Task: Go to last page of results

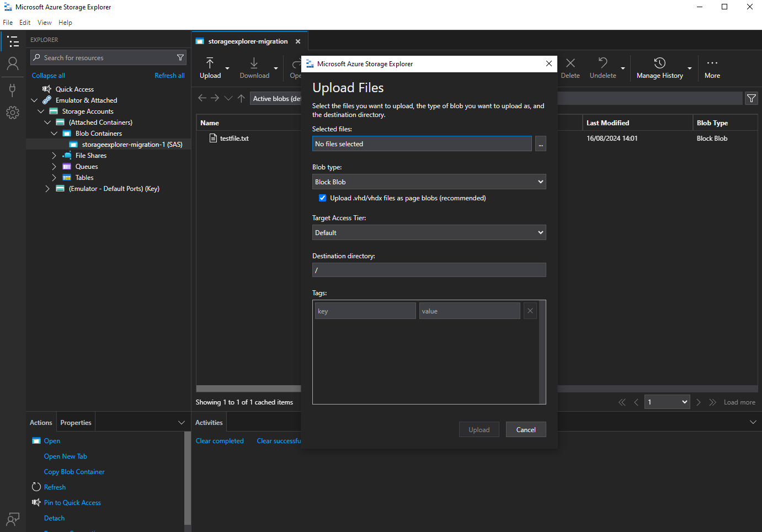Action: point(712,402)
